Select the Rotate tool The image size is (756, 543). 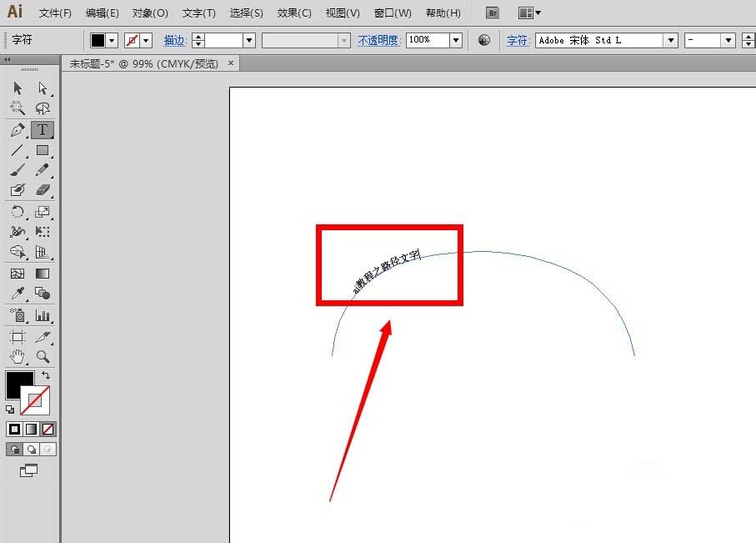[18, 212]
